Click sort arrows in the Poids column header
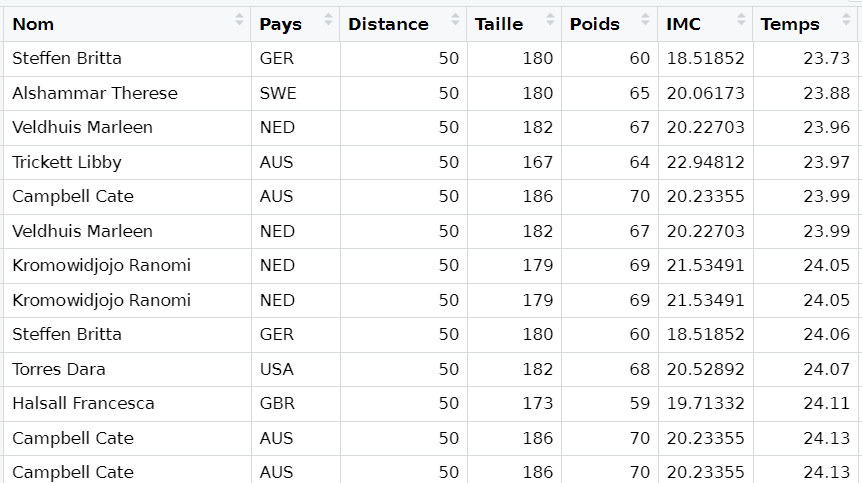The height and width of the screenshot is (483, 862). click(x=646, y=20)
